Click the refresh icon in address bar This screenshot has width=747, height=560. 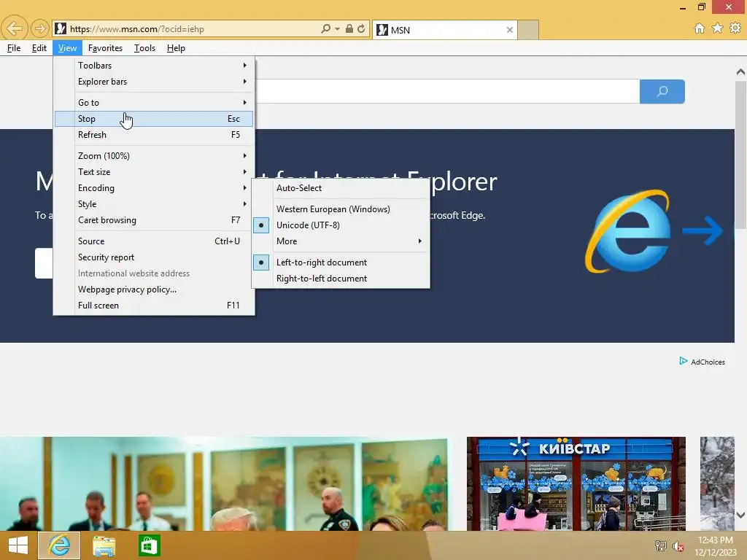click(361, 28)
